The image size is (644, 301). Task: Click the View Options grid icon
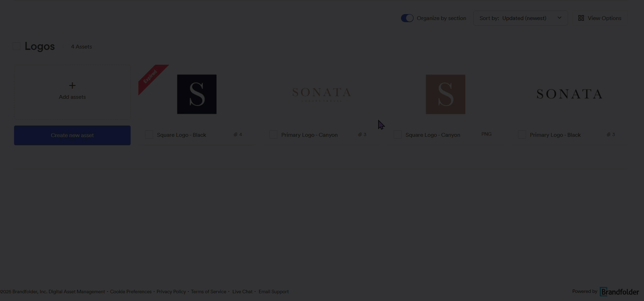pyautogui.click(x=581, y=18)
